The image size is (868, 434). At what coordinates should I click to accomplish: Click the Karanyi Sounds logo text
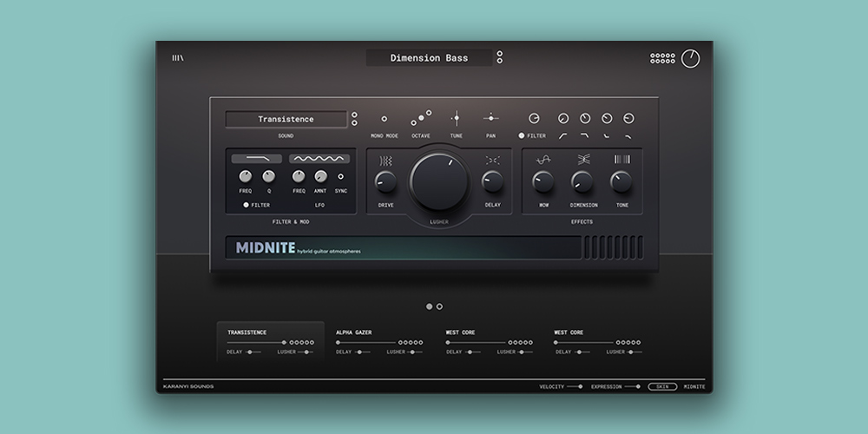click(x=188, y=386)
